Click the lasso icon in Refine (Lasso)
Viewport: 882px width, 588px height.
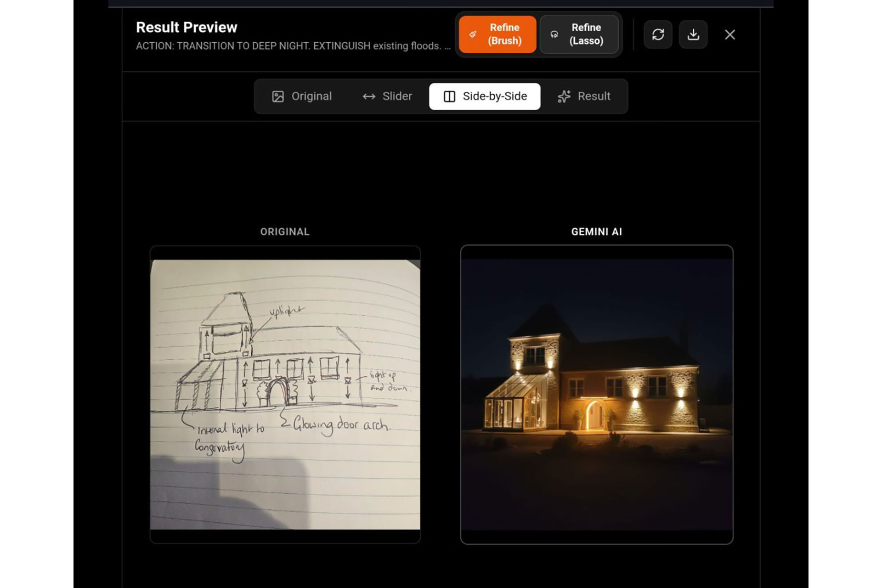click(554, 34)
